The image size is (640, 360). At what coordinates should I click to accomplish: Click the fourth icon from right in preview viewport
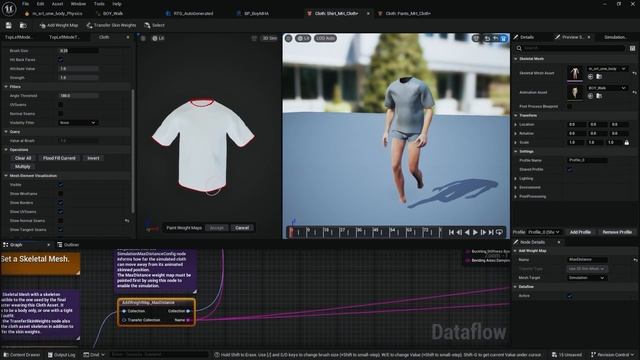[476, 38]
